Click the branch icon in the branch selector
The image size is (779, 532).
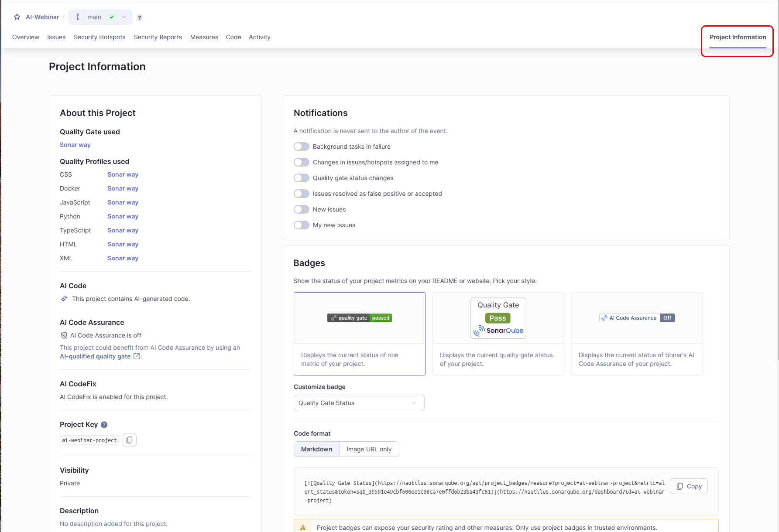tap(78, 17)
